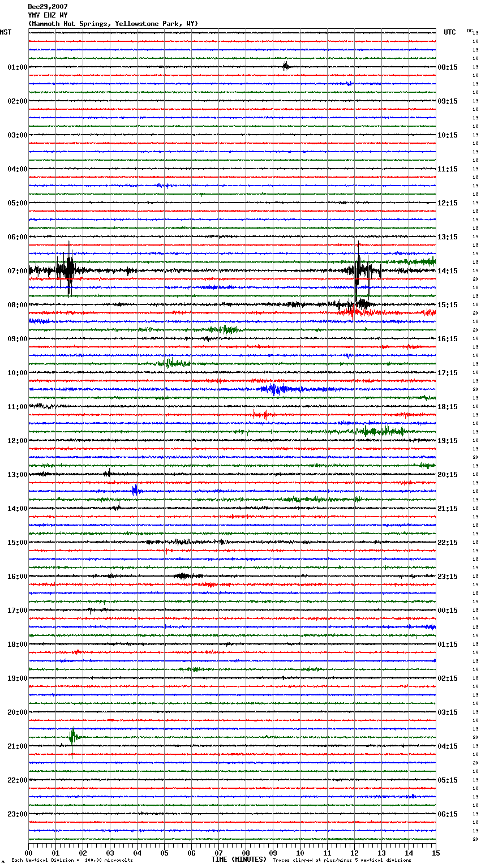Image resolution: width=481 pixels, height=868 pixels.
Task: Select the '01:00' MST time label
Action: (x=18, y=67)
